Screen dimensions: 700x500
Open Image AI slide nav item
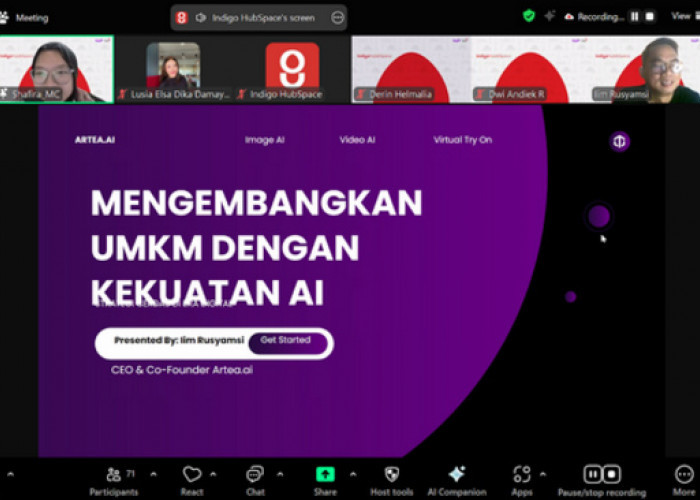pyautogui.click(x=264, y=140)
